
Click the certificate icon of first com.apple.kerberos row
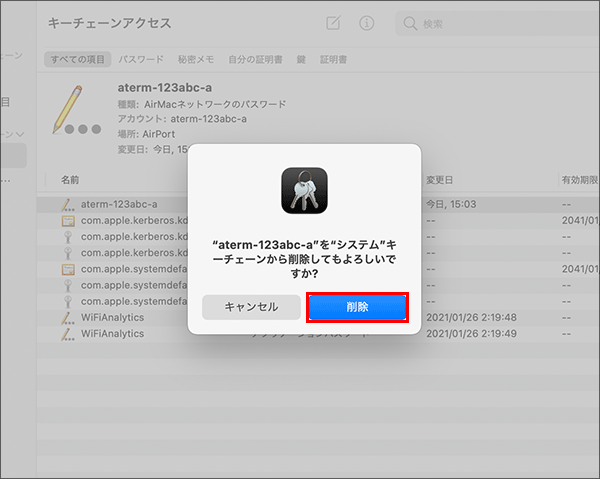[67, 220]
